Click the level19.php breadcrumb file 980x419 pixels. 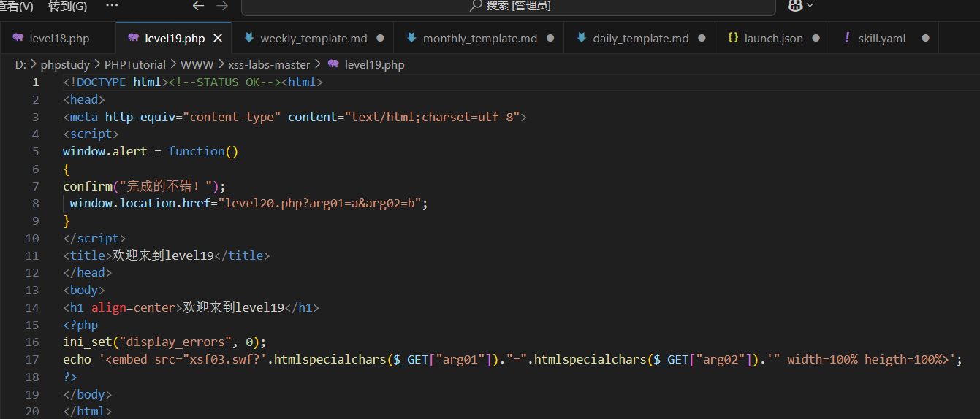374,64
